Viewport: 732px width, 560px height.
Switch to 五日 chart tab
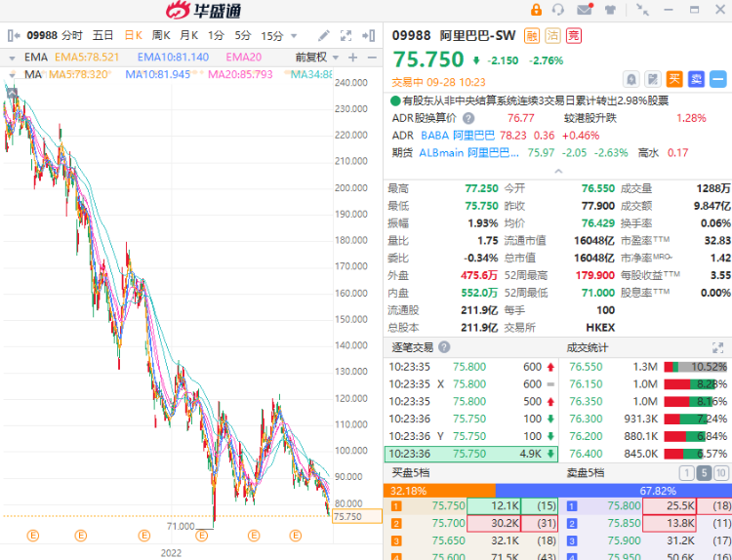tap(102, 35)
